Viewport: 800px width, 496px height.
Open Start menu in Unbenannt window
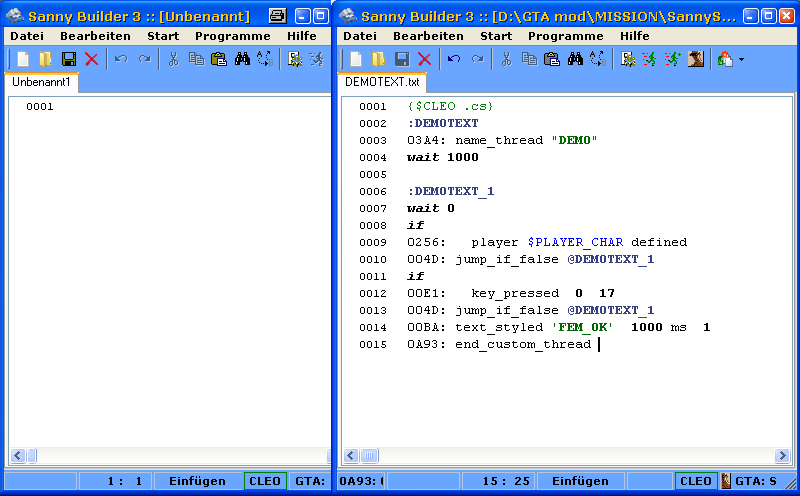click(x=163, y=36)
